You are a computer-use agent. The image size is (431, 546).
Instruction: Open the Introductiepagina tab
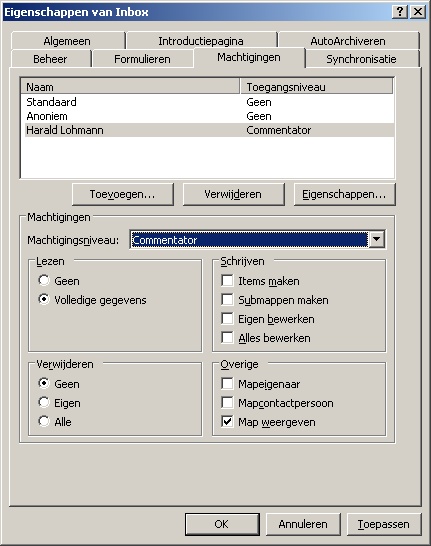coord(201,40)
